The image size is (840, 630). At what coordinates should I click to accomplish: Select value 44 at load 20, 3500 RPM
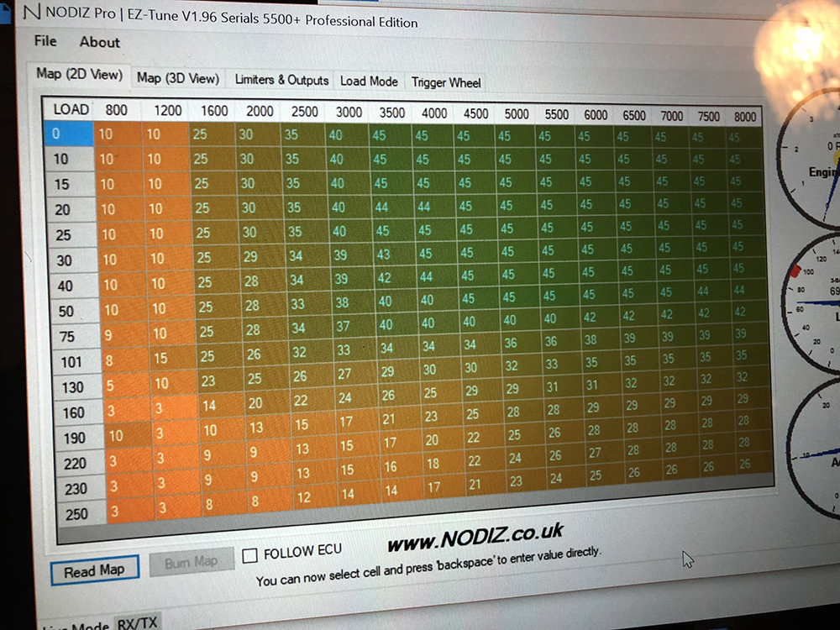tap(392, 207)
